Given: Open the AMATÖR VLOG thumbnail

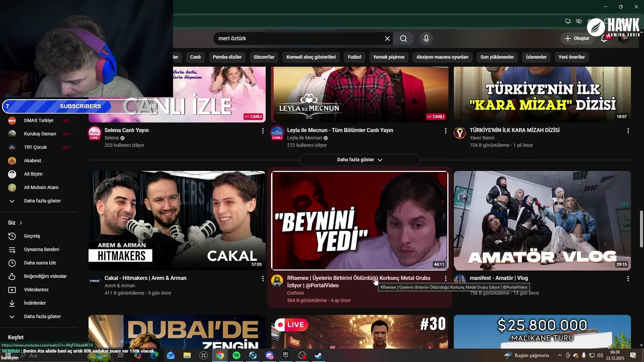Looking at the screenshot, I should point(542,221).
